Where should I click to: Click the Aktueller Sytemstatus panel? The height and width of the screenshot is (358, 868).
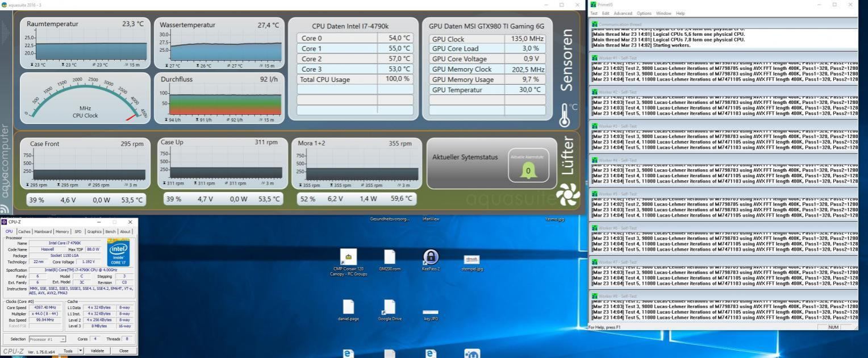tap(491, 164)
